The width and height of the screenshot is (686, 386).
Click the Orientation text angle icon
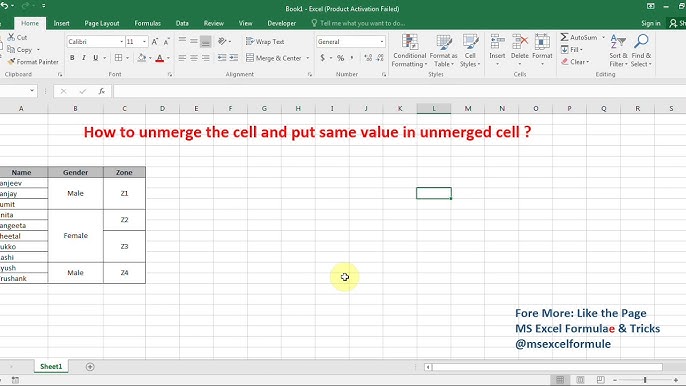pos(223,41)
